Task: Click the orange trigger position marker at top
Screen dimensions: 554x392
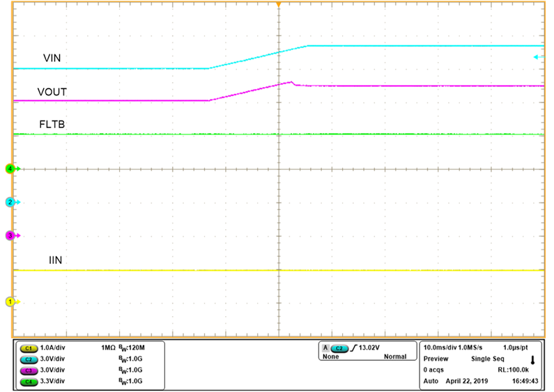Action: point(279,5)
